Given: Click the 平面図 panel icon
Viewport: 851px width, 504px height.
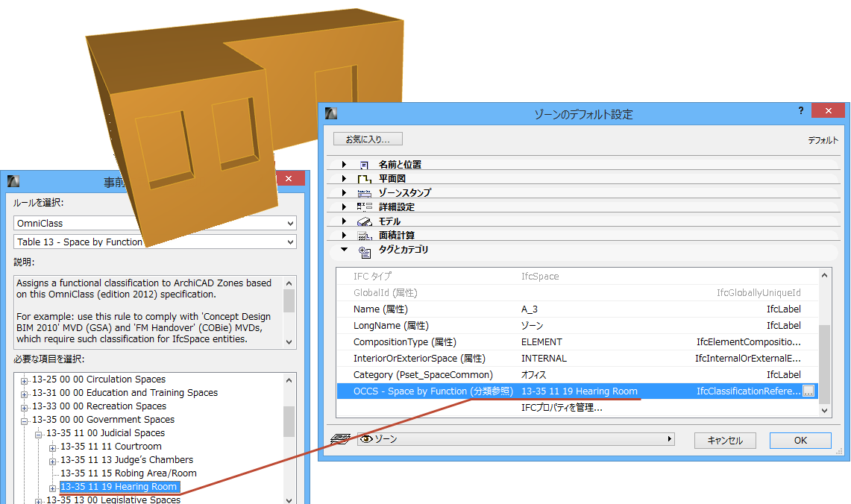Looking at the screenshot, I should tap(364, 179).
